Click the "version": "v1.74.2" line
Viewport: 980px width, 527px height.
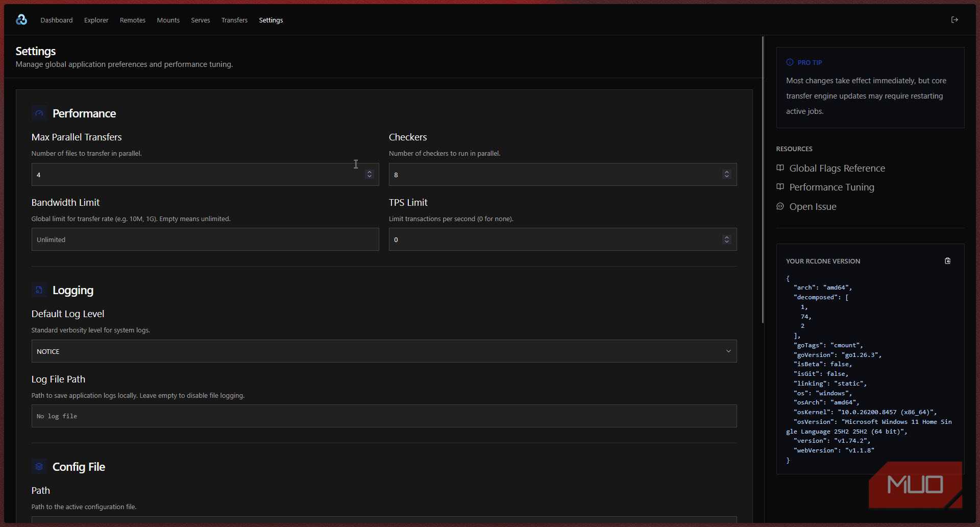click(x=832, y=441)
